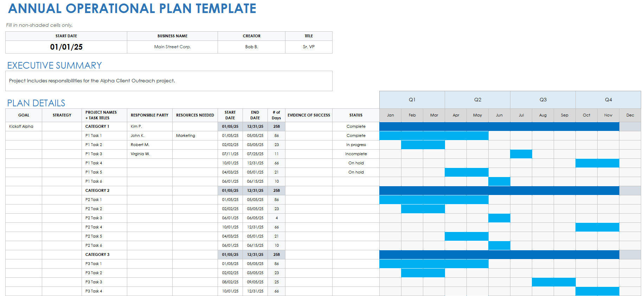Screen dimensions: 644x296
Task: Select the CATEGORY 2 dark blue Gantt bar
Action: [499, 190]
